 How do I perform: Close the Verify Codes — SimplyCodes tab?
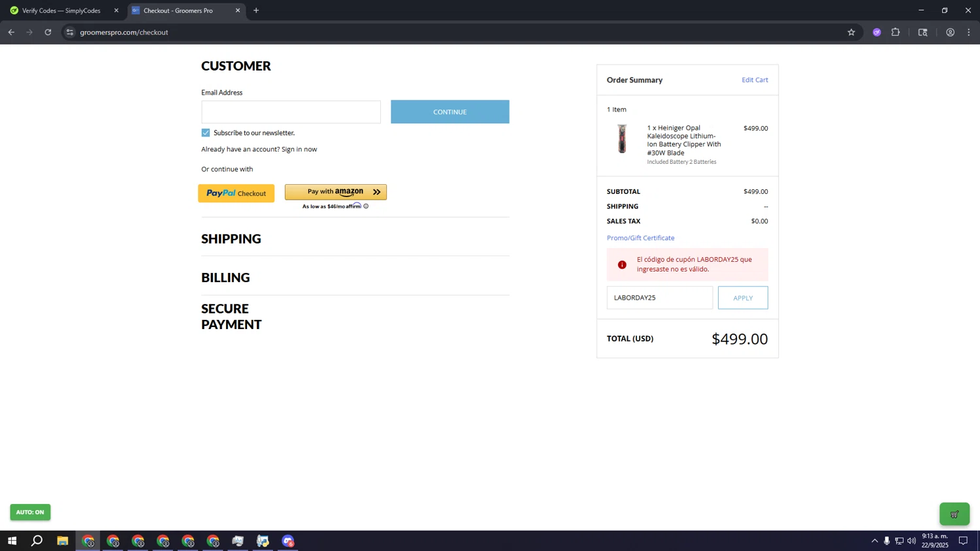coord(116,10)
